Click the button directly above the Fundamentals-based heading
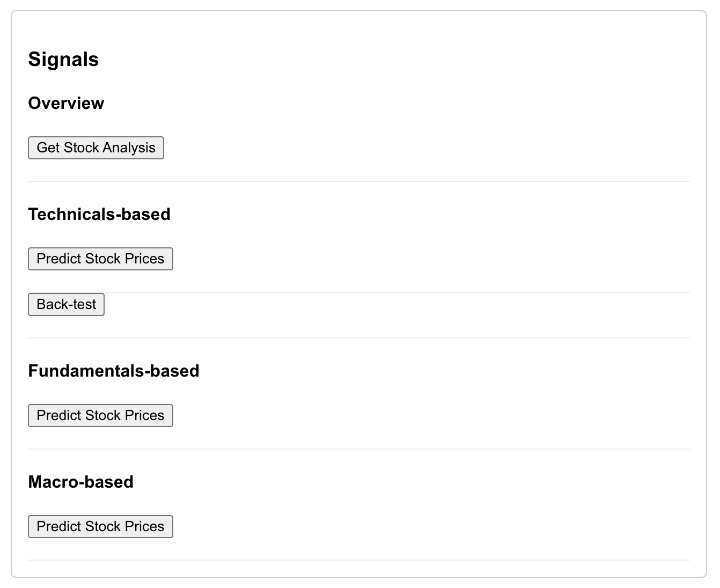The image size is (720, 588). coord(66,304)
